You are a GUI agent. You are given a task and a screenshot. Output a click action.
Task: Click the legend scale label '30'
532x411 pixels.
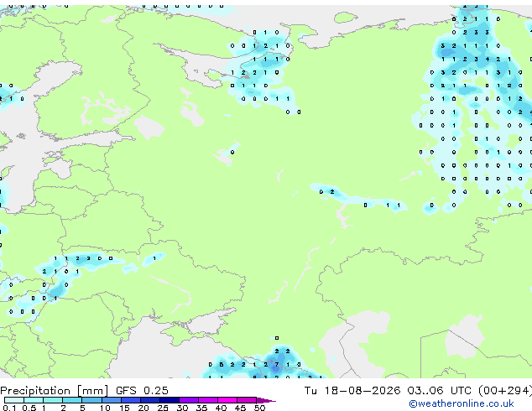pyautogui.click(x=182, y=408)
